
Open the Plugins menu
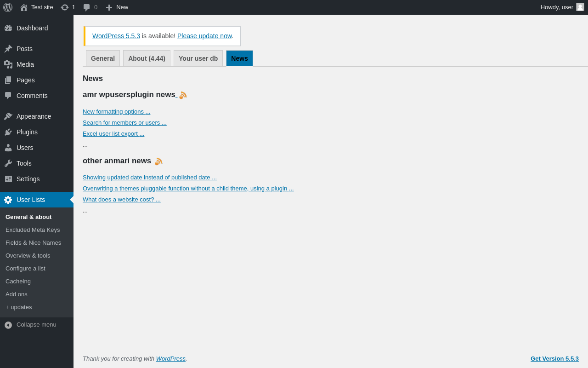(x=37, y=132)
